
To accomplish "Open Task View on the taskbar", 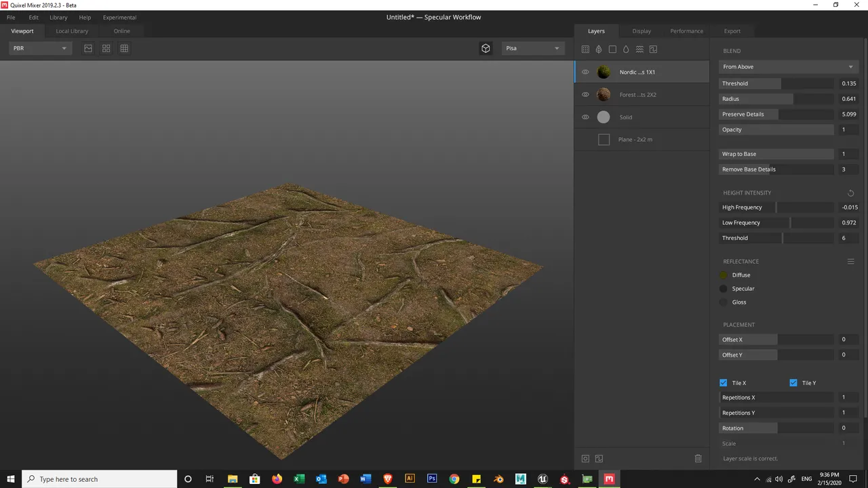I will pos(210,479).
